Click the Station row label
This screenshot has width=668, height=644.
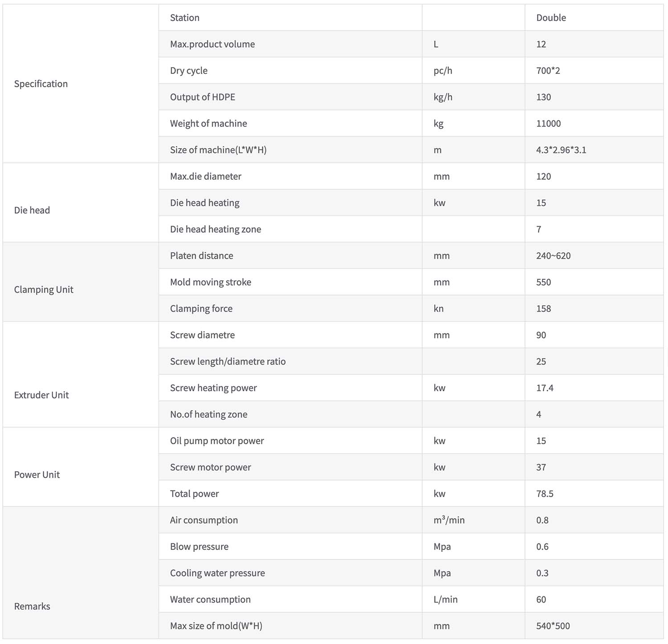coord(185,18)
